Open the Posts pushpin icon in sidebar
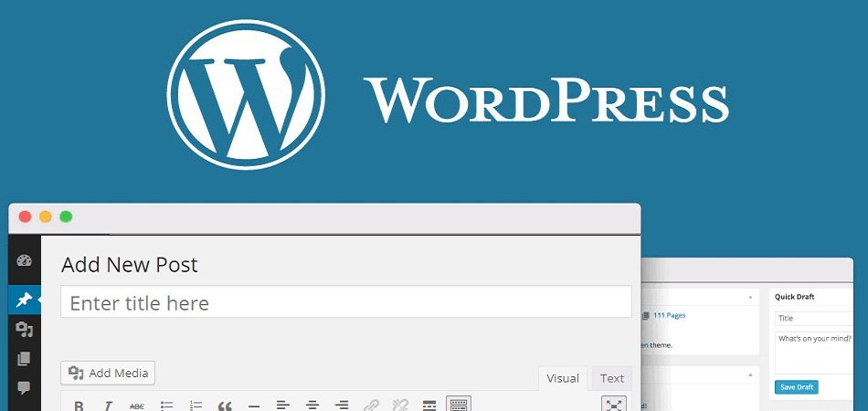The width and height of the screenshot is (868, 411). [x=25, y=300]
